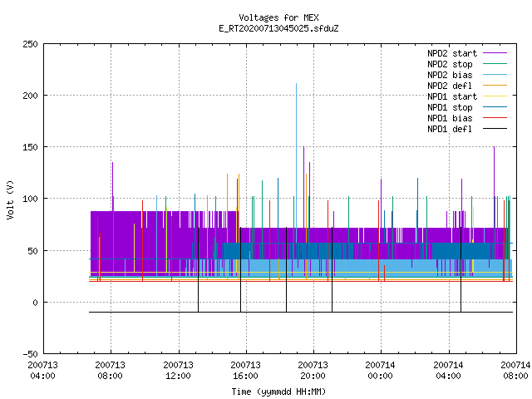The height and width of the screenshot is (399, 532).
Task: Click the -50 y-axis tick label
Action: coord(30,354)
